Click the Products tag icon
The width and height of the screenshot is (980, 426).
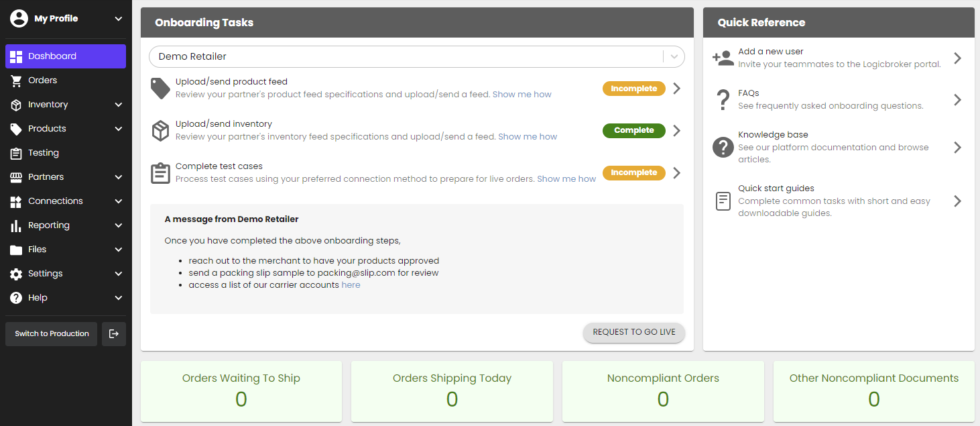click(x=17, y=128)
